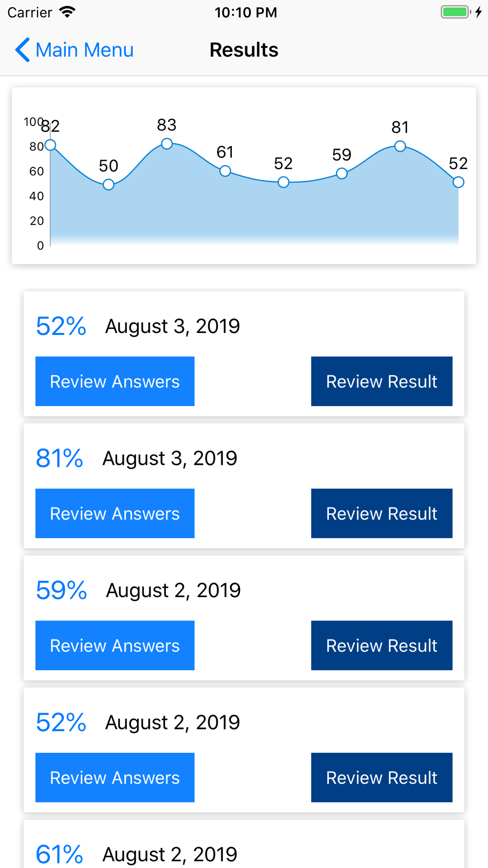Select the chart point labeled 61

(x=225, y=171)
